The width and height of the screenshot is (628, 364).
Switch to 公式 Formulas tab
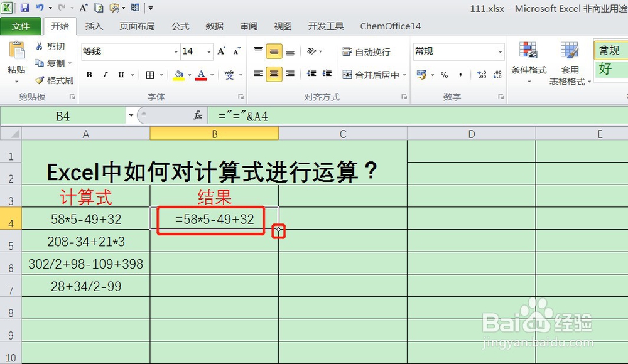[180, 26]
